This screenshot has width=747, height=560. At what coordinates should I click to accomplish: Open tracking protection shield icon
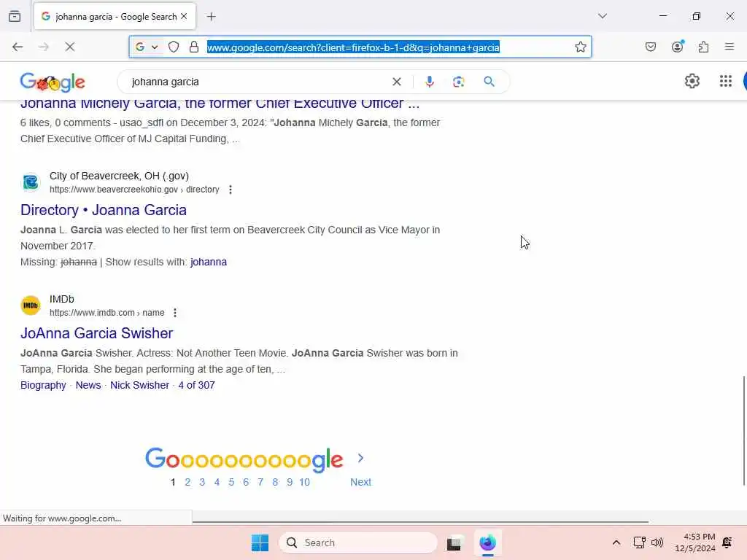pyautogui.click(x=174, y=47)
